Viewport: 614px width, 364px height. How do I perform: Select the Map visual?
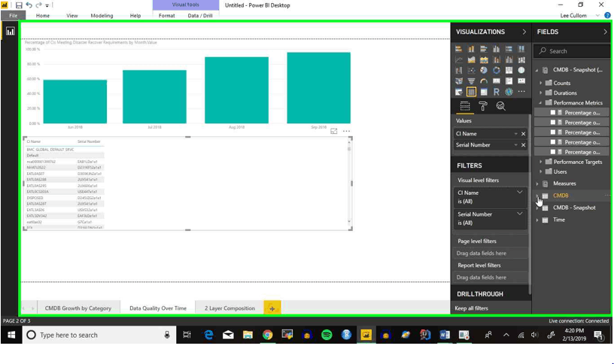pos(521,71)
